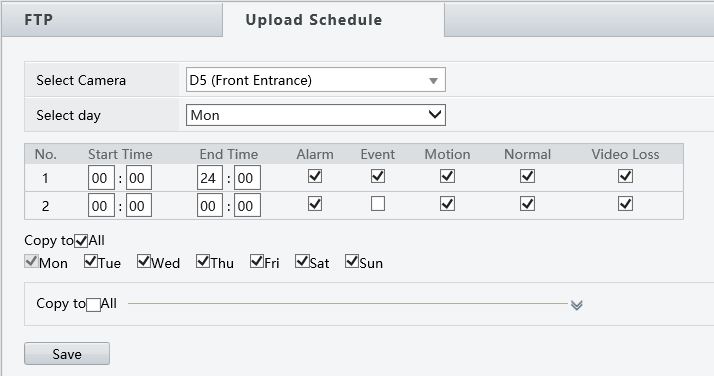This screenshot has width=714, height=376.
Task: Click the Save button
Action: pyautogui.click(x=67, y=354)
